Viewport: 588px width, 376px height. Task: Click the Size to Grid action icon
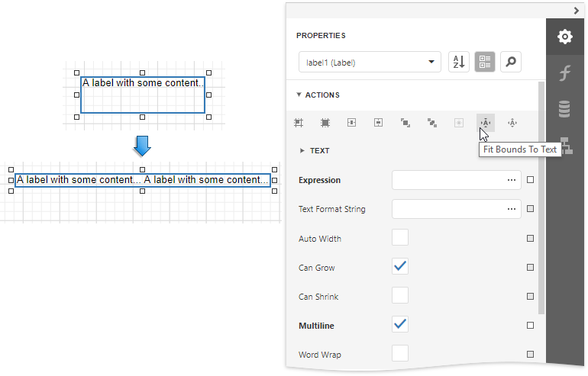click(325, 122)
